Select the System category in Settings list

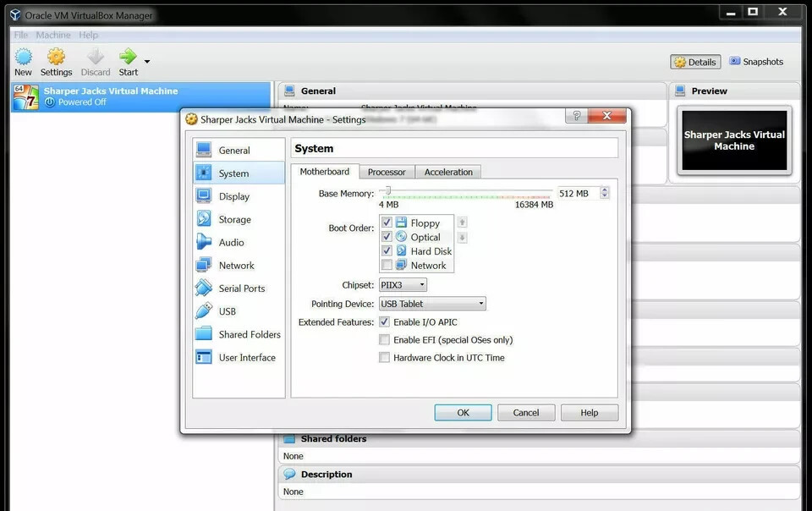click(239, 173)
